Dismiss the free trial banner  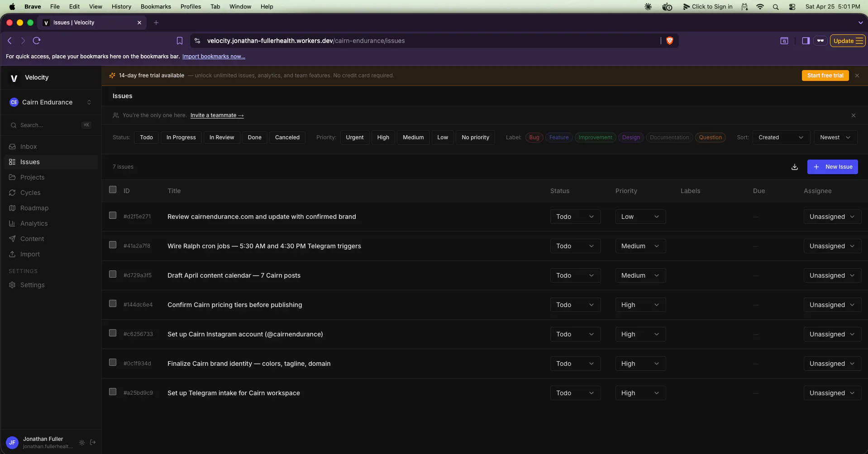point(857,76)
